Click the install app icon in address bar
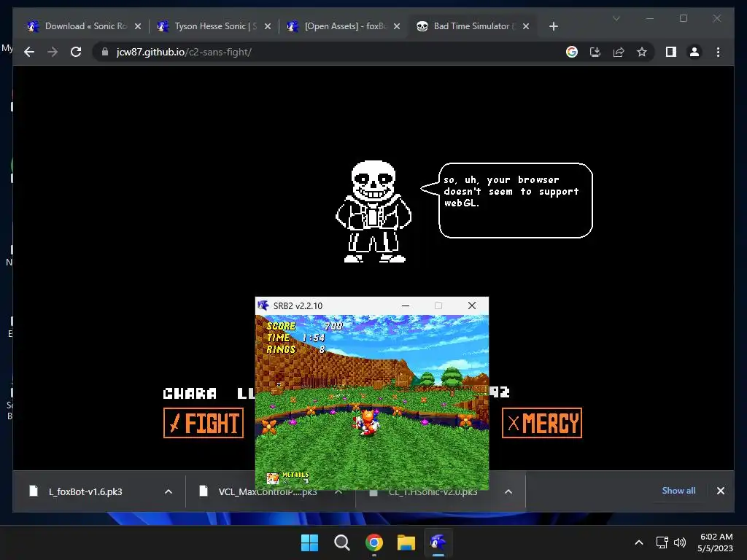This screenshot has height=560, width=747. click(x=595, y=52)
